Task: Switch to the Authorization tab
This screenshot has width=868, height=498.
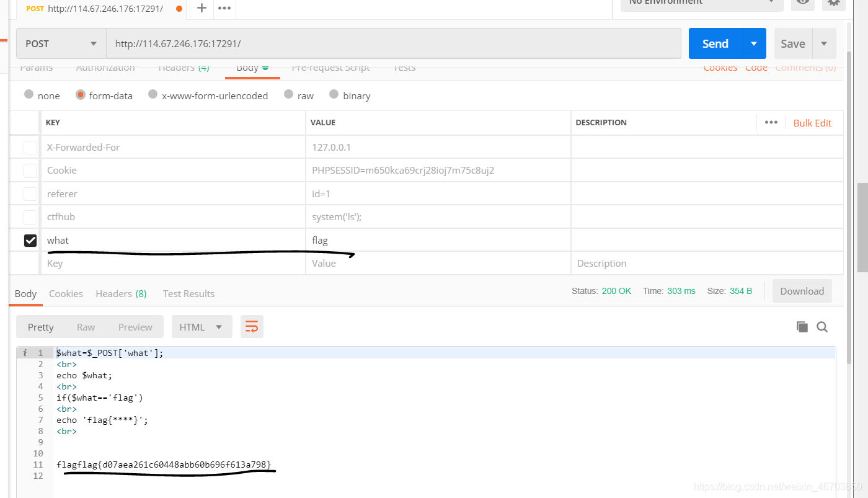Action: pyautogui.click(x=105, y=68)
